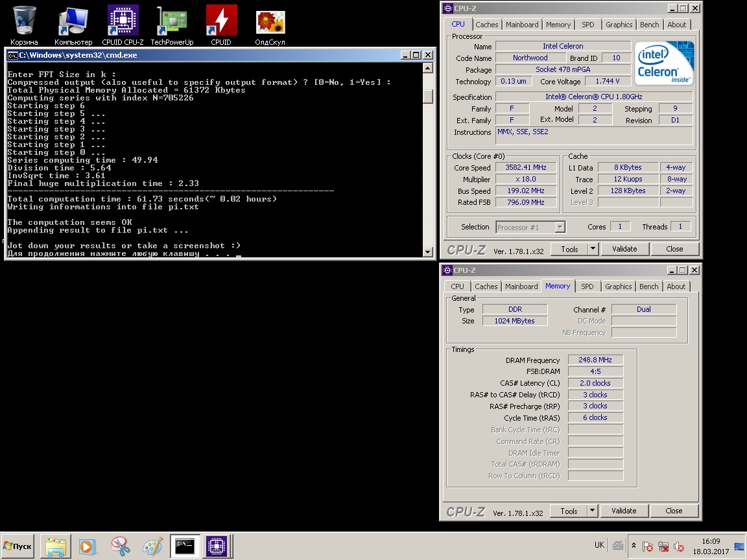Image resolution: width=747 pixels, height=560 pixels.
Task: Click the network tray icon
Action: (663, 546)
